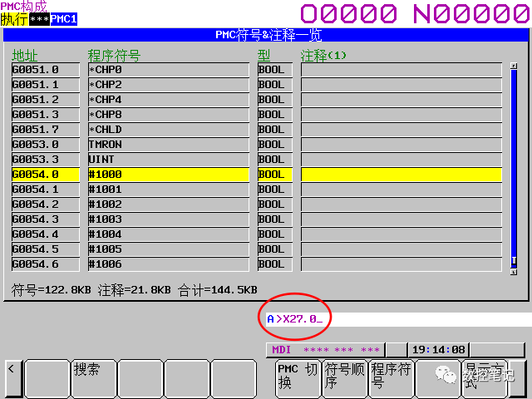This screenshot has width=532, height=399.
Task: Click the 注释(1) column header
Action: 323,55
